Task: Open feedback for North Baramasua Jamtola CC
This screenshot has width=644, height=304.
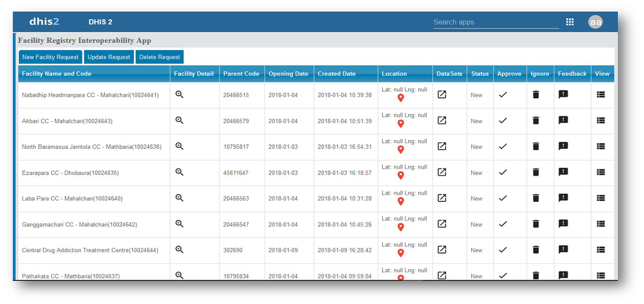Action: pos(563,146)
